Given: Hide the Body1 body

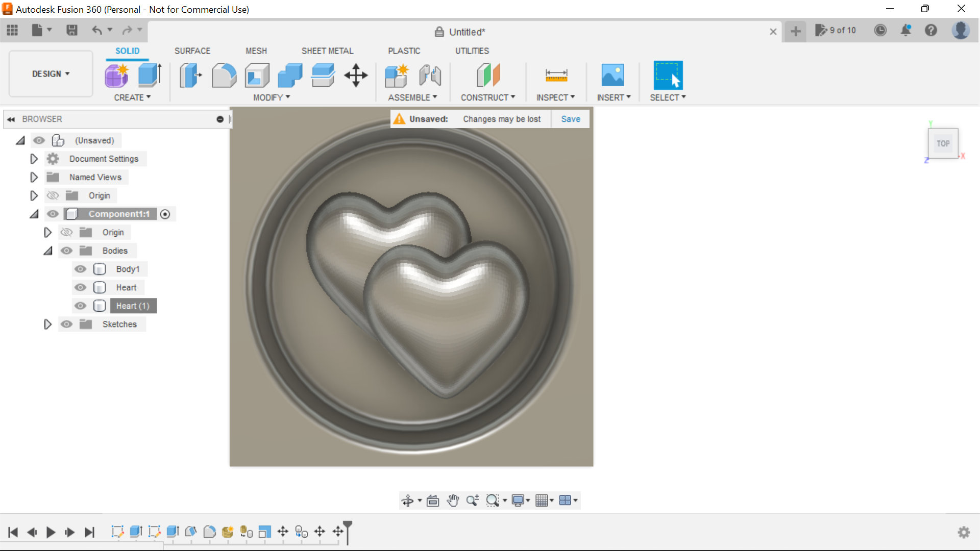Looking at the screenshot, I should coord(80,269).
